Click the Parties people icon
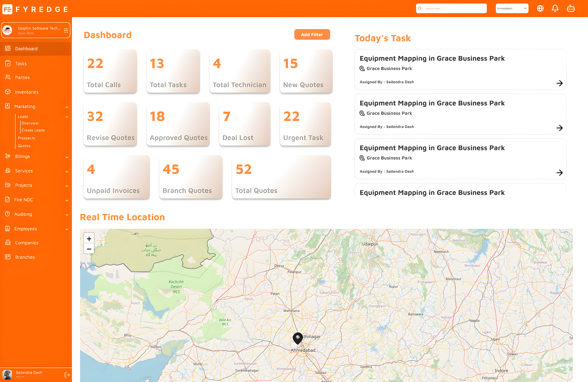Viewport: 588px width, 382px height. pyautogui.click(x=8, y=77)
